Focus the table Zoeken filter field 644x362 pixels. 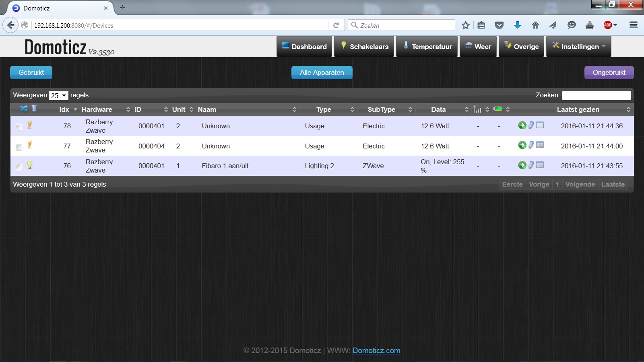tap(596, 95)
